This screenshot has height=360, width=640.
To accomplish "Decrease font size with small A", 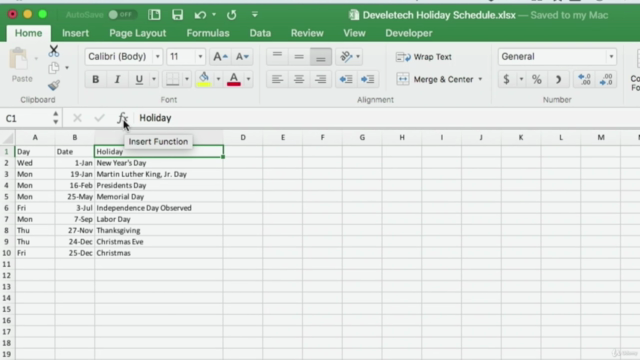I will tap(242, 57).
